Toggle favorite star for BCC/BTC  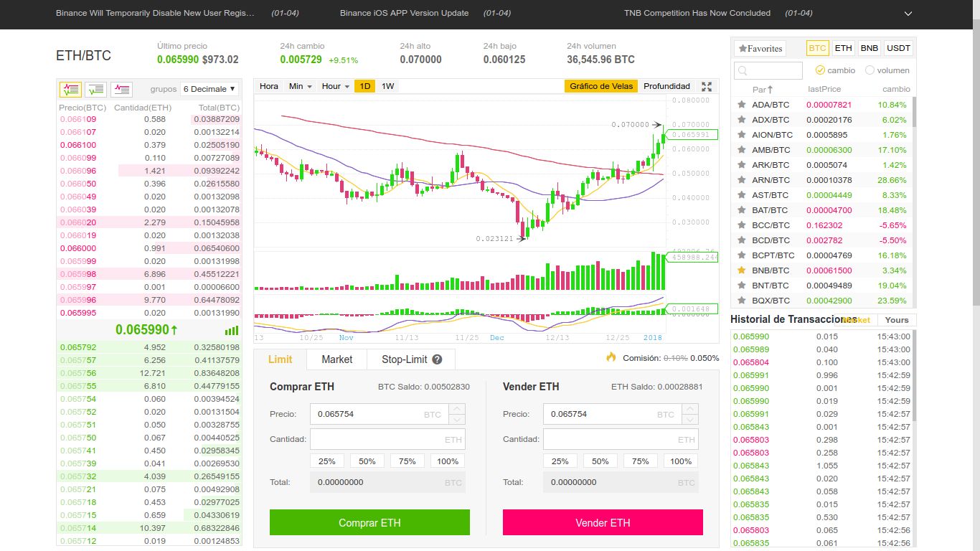(742, 225)
